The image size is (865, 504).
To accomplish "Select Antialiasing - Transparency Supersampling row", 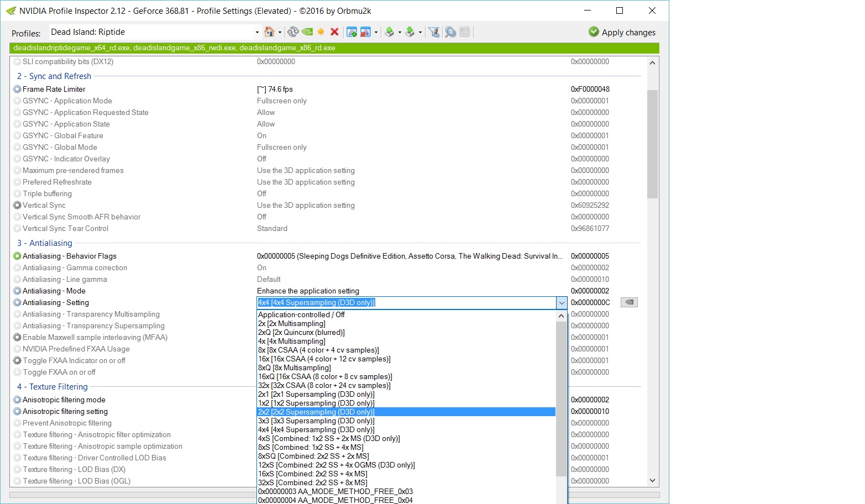I will [x=134, y=326].
